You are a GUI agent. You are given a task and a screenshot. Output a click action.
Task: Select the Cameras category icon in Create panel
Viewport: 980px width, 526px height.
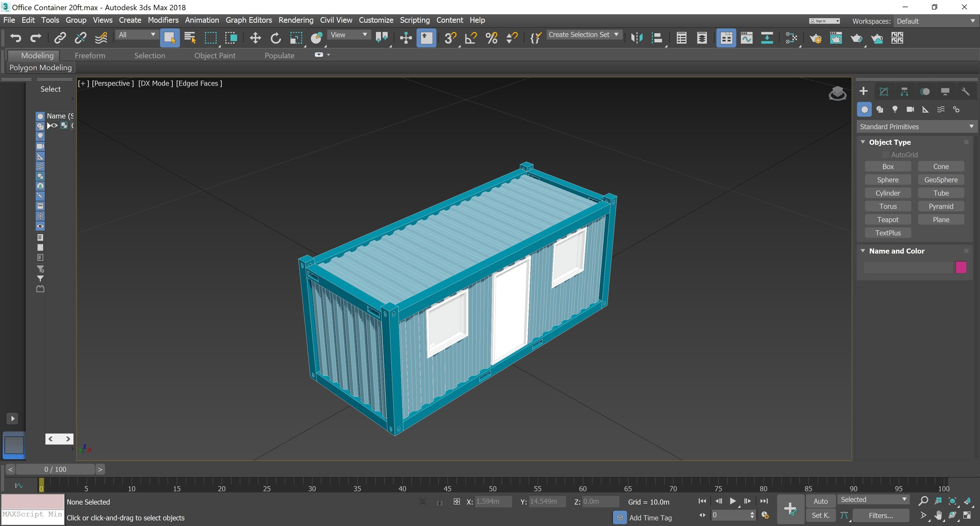point(910,110)
